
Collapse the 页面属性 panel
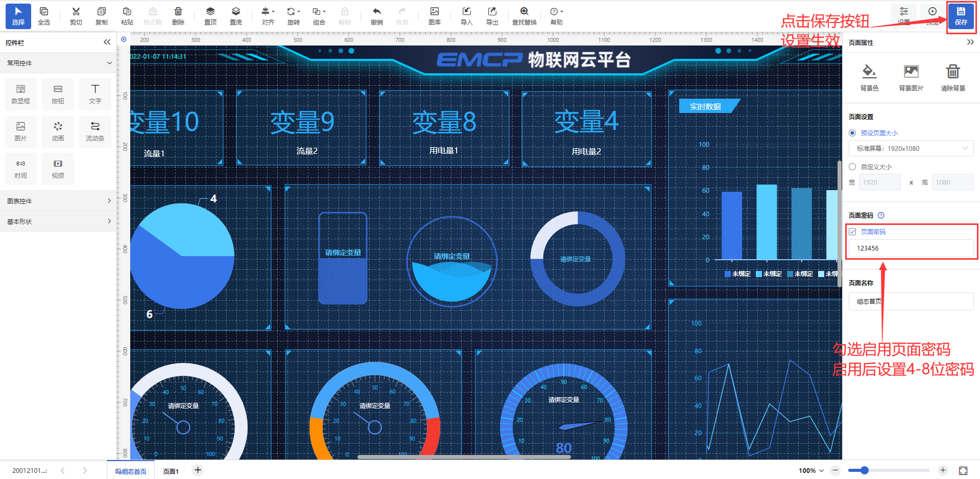[970, 42]
